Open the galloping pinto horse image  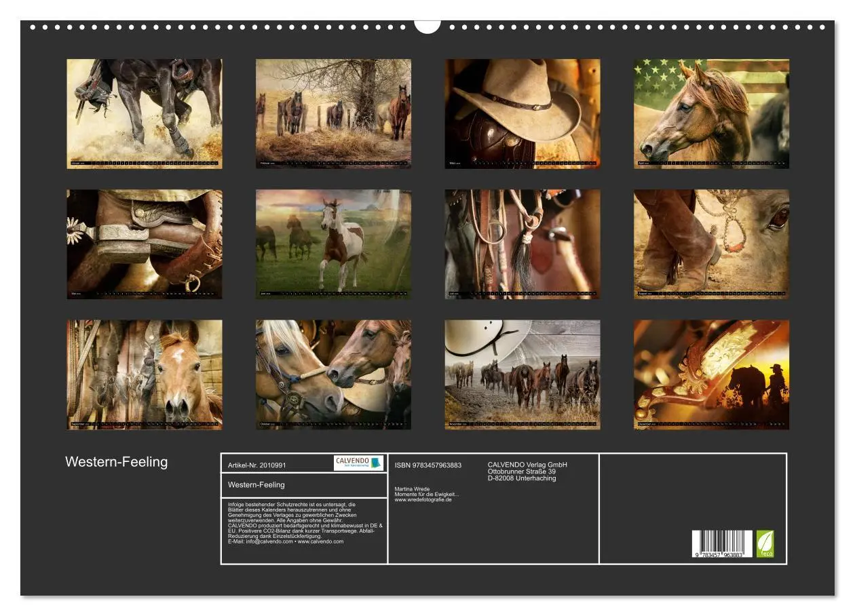pyautogui.click(x=333, y=244)
